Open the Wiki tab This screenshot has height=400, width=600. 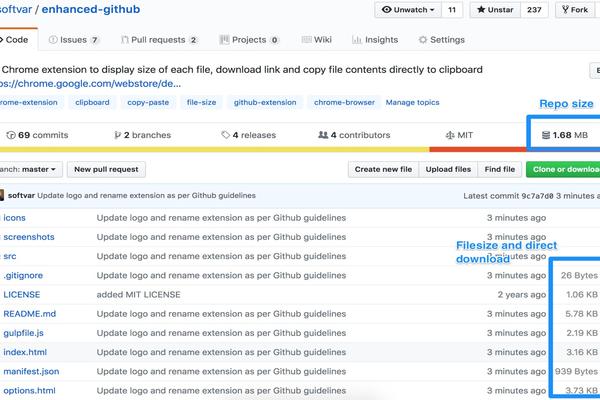point(317,40)
